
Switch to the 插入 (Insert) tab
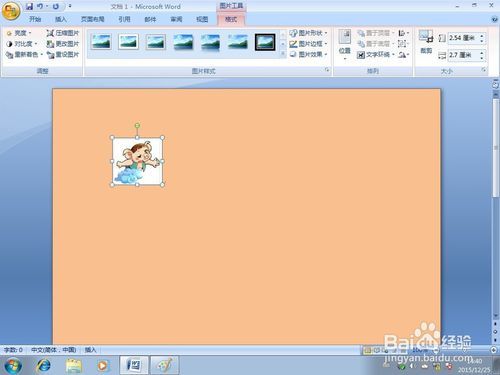60,19
